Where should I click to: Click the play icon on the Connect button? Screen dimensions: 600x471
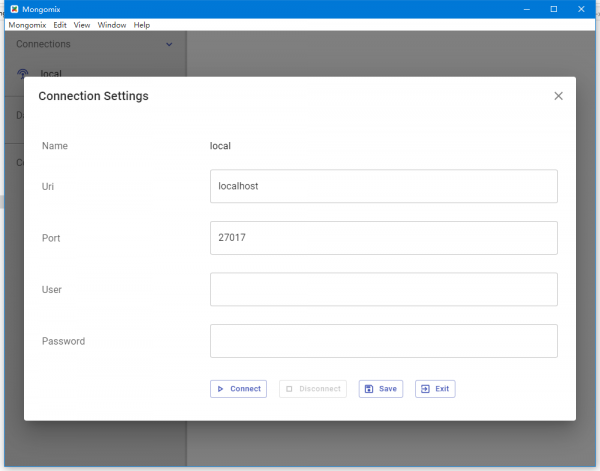220,389
